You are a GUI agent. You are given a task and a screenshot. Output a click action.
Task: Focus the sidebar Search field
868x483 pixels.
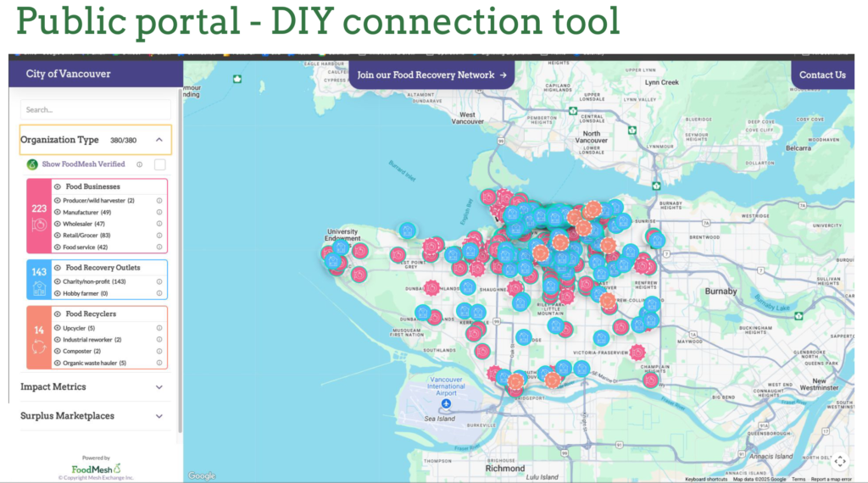95,109
